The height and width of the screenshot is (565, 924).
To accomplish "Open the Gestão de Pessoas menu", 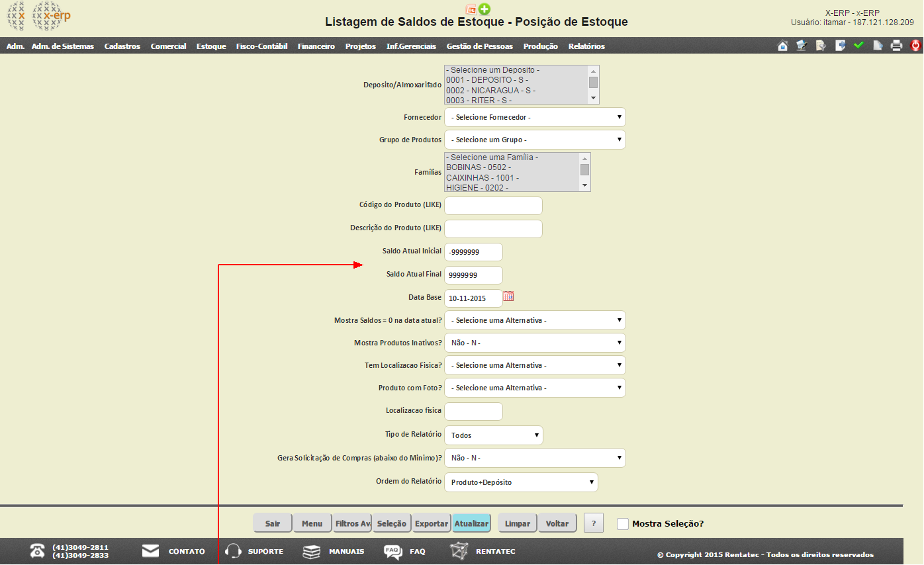I will (480, 46).
